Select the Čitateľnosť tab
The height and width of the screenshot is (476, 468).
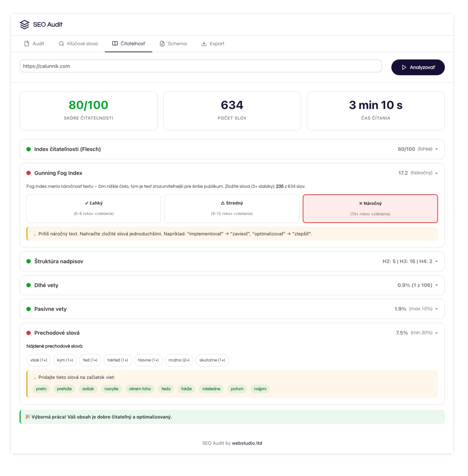click(129, 44)
